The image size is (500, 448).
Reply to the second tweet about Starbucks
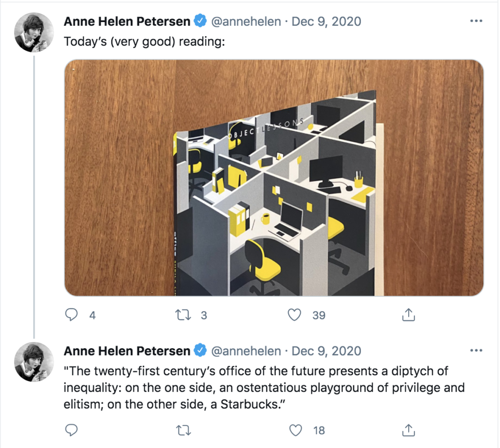(x=71, y=430)
